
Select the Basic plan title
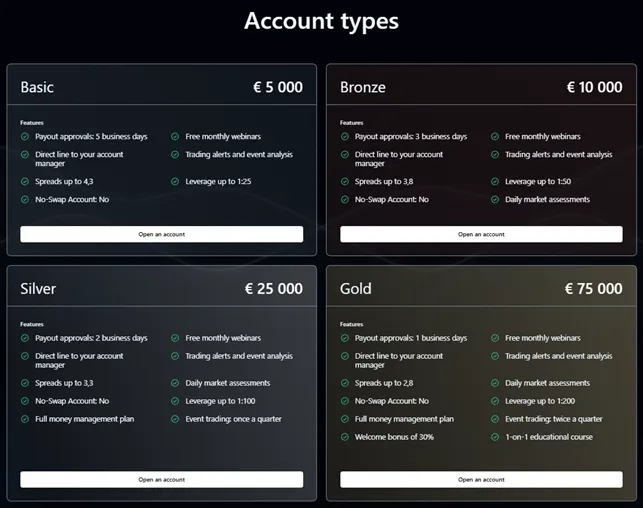[x=37, y=87]
